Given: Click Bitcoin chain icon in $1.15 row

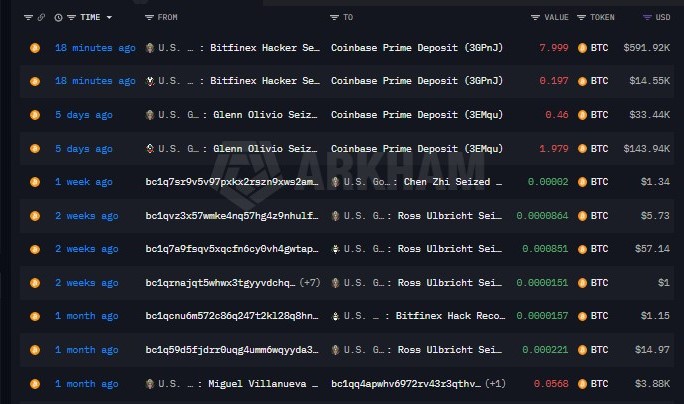Looking at the screenshot, I should pyautogui.click(x=35, y=316).
